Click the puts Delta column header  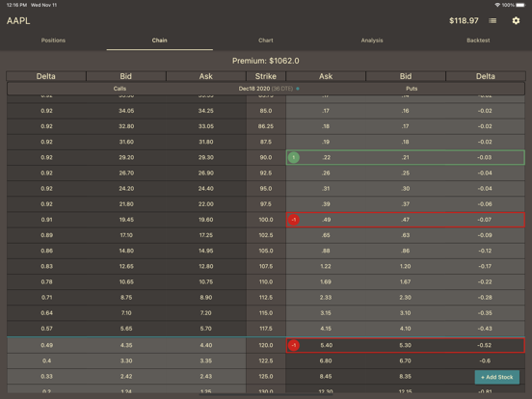[486, 76]
